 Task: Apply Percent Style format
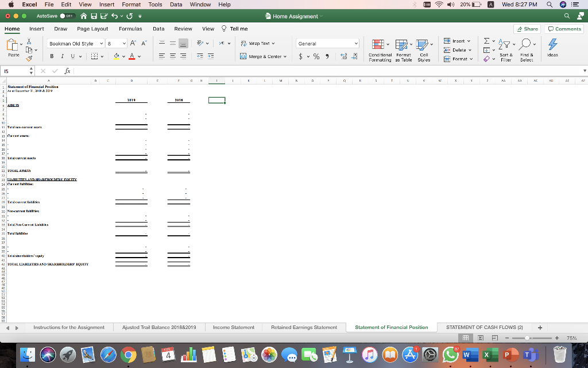coord(316,56)
